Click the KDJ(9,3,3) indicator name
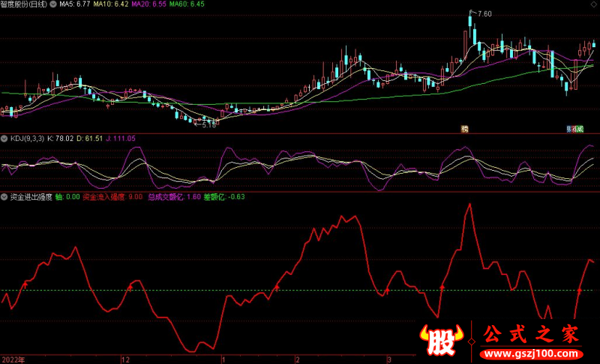Viewport: 600px width, 364px height. tap(27, 139)
